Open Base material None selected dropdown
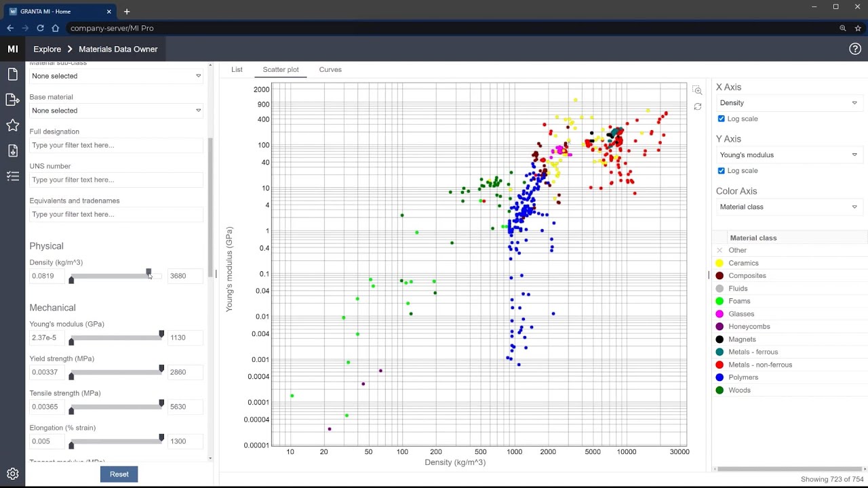This screenshot has width=868, height=488. [x=116, y=110]
